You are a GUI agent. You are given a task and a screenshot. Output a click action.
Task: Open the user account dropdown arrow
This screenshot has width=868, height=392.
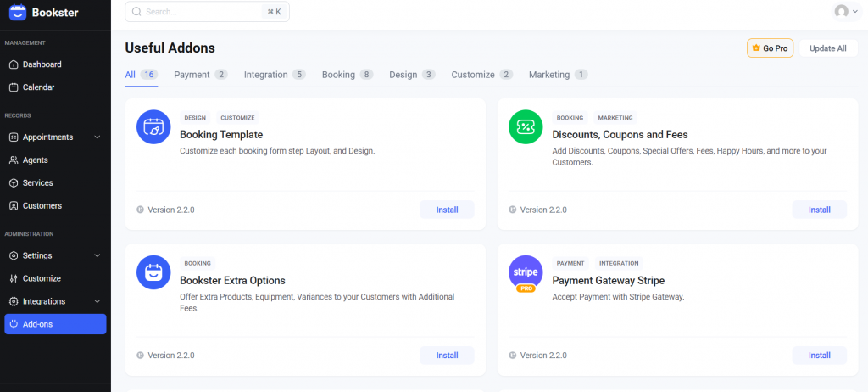(855, 12)
